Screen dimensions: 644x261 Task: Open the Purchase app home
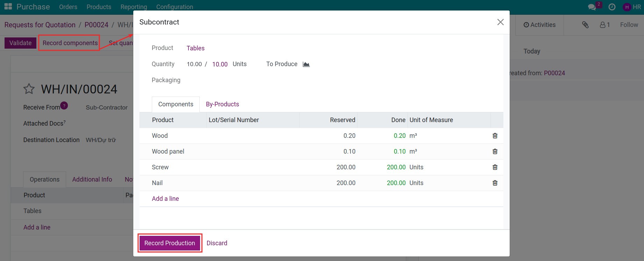click(x=33, y=7)
